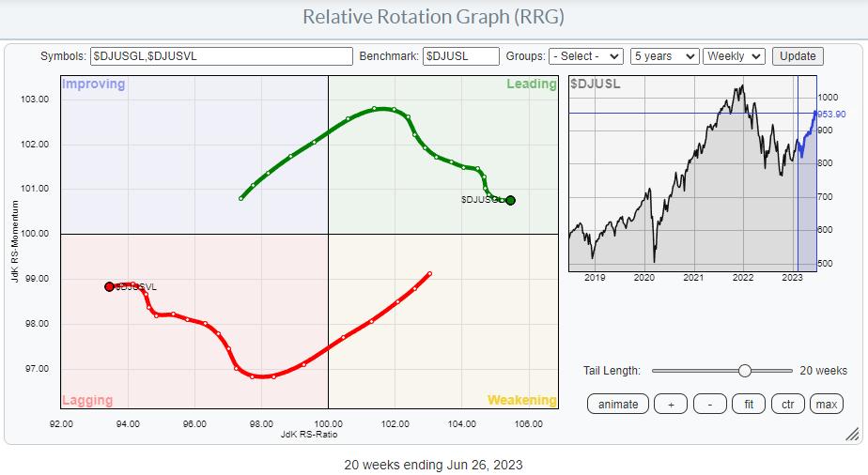Viewport: 868px width, 475px height.
Task: Open the Groups select dropdown
Action: coord(587,56)
